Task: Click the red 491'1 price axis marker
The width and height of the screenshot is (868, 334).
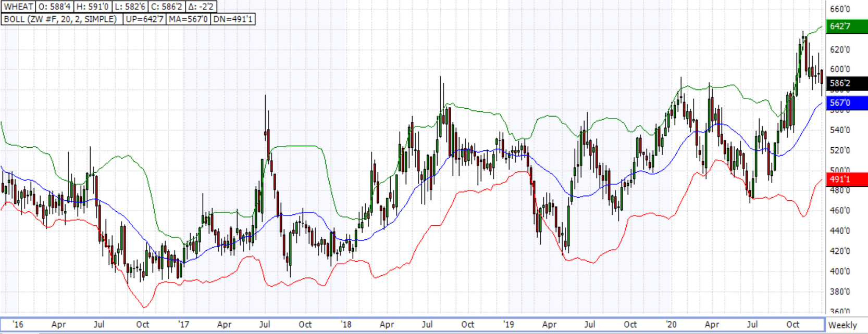Action: pos(847,179)
